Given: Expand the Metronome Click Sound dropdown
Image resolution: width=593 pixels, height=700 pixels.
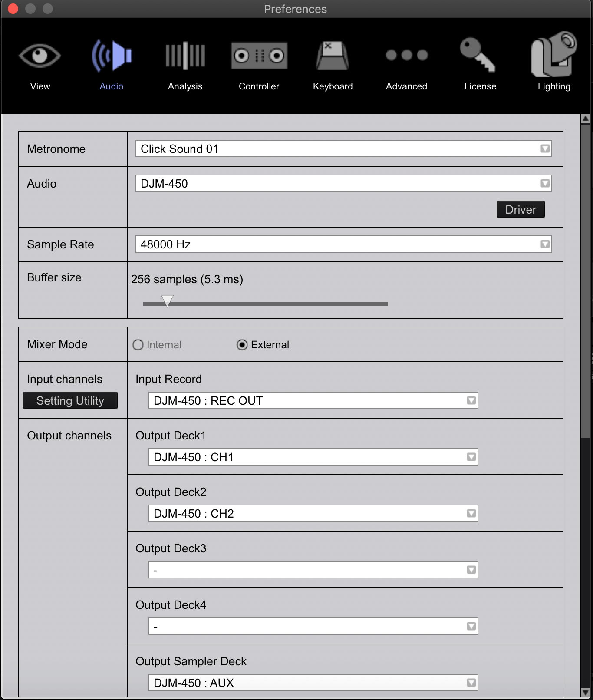Looking at the screenshot, I should [545, 149].
